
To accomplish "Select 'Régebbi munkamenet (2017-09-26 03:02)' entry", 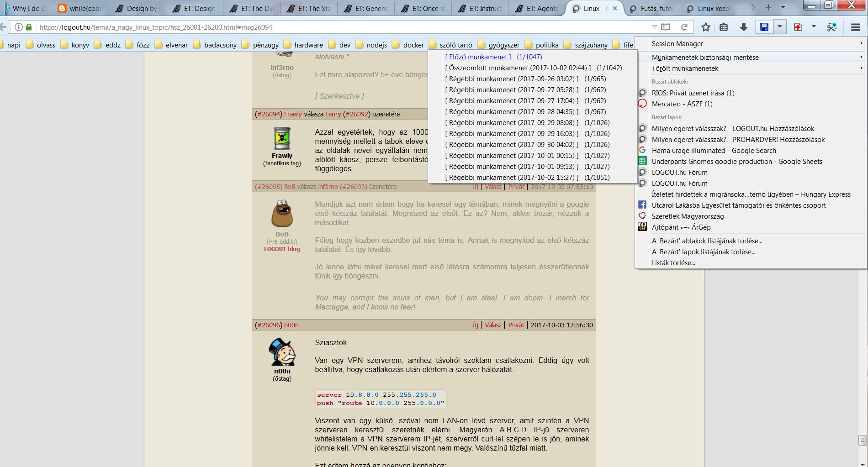I will [532, 79].
